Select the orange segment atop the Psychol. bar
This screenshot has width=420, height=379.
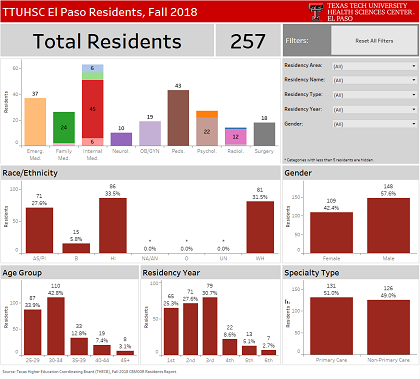coord(207,114)
